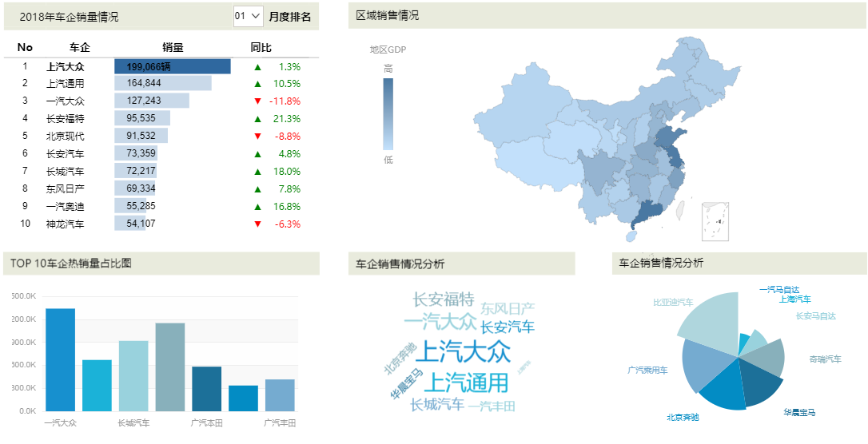Click the 73,359 sales value
This screenshot has width=868, height=444.
click(x=141, y=153)
